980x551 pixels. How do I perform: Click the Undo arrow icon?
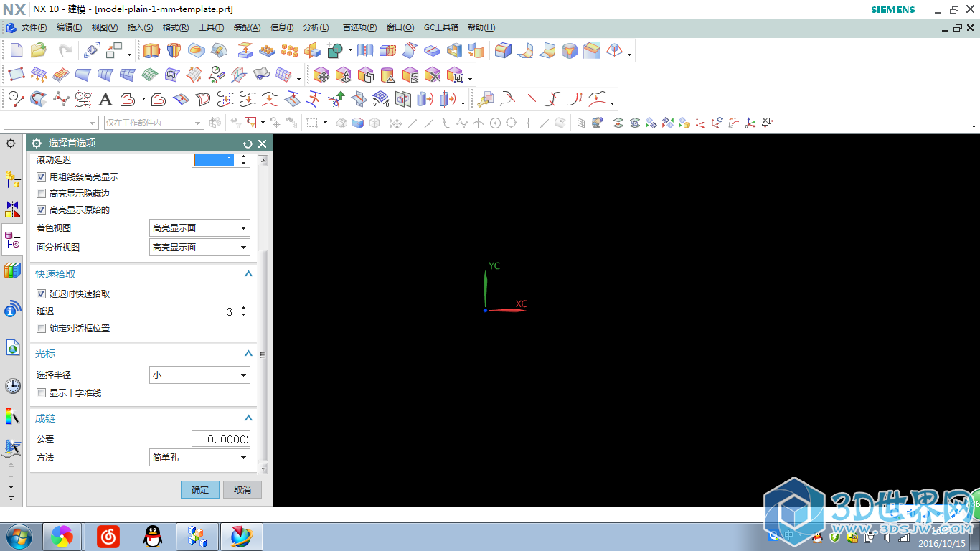65,51
